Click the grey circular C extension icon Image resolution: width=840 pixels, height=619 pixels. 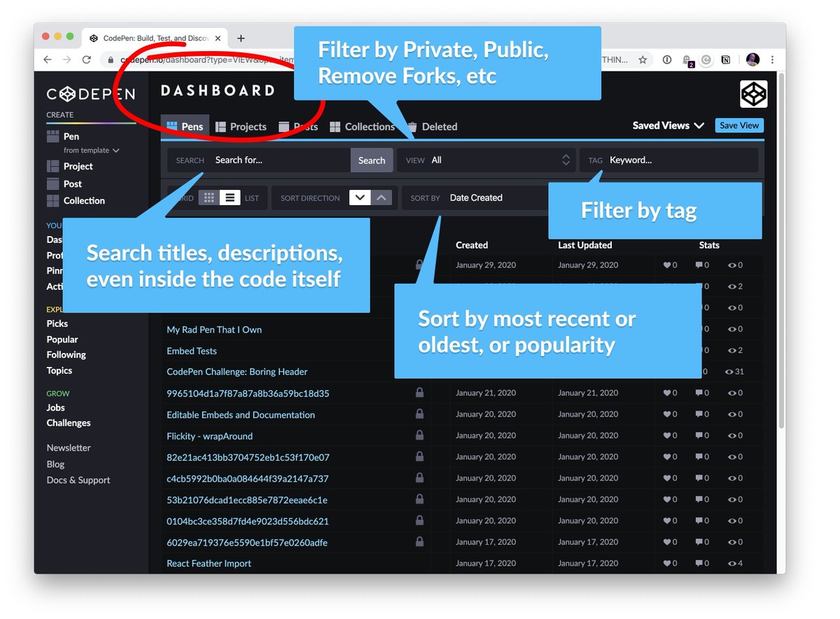pos(706,60)
